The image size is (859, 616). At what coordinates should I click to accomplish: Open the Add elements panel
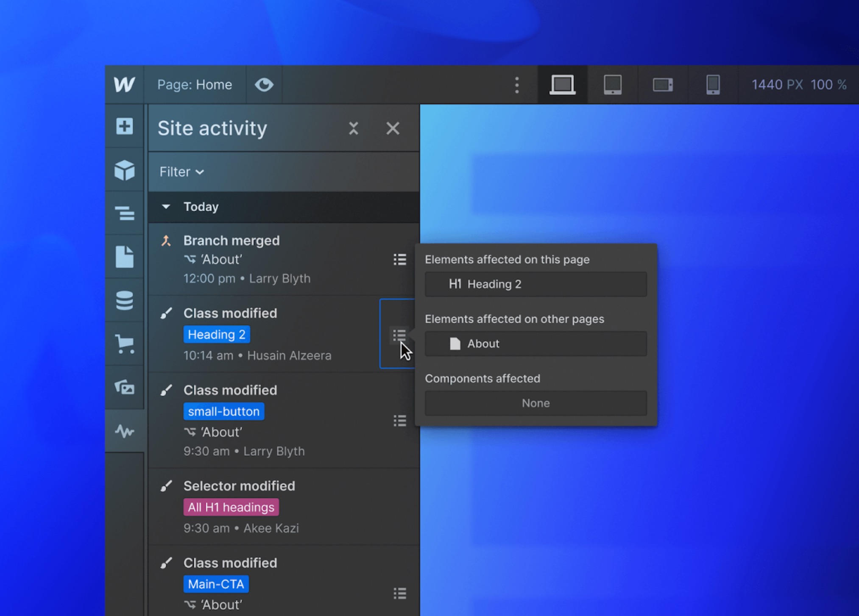(x=124, y=126)
